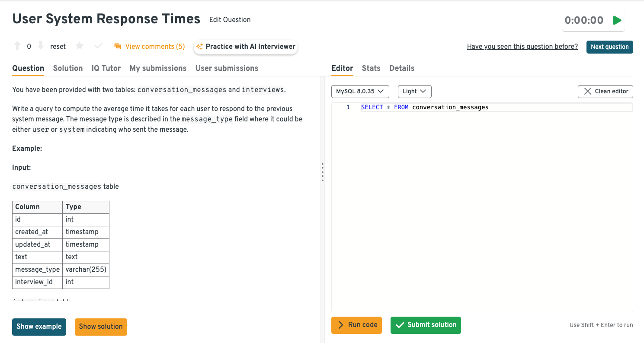Submit solution using the green button
Viewport: 644px width, 343px height.
coord(426,325)
